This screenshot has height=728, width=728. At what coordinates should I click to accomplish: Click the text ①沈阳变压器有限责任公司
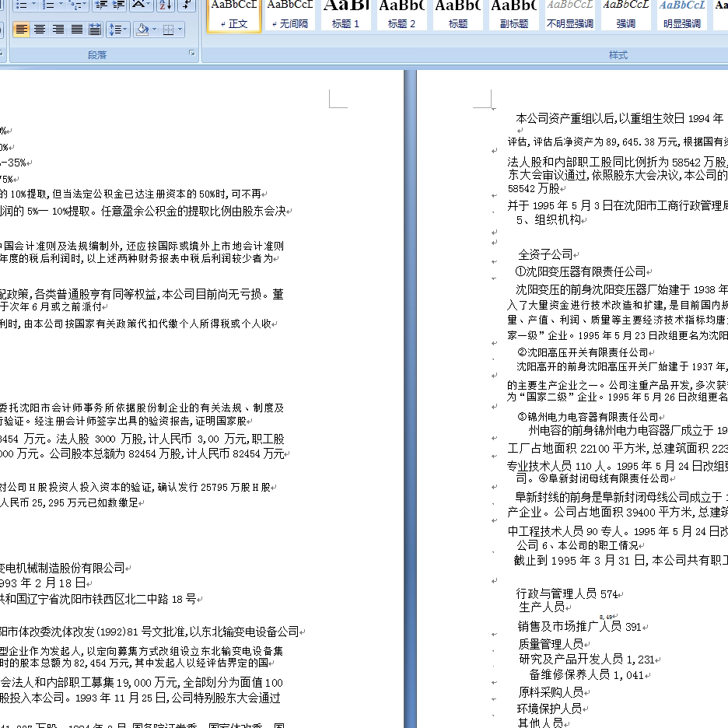click(580, 271)
